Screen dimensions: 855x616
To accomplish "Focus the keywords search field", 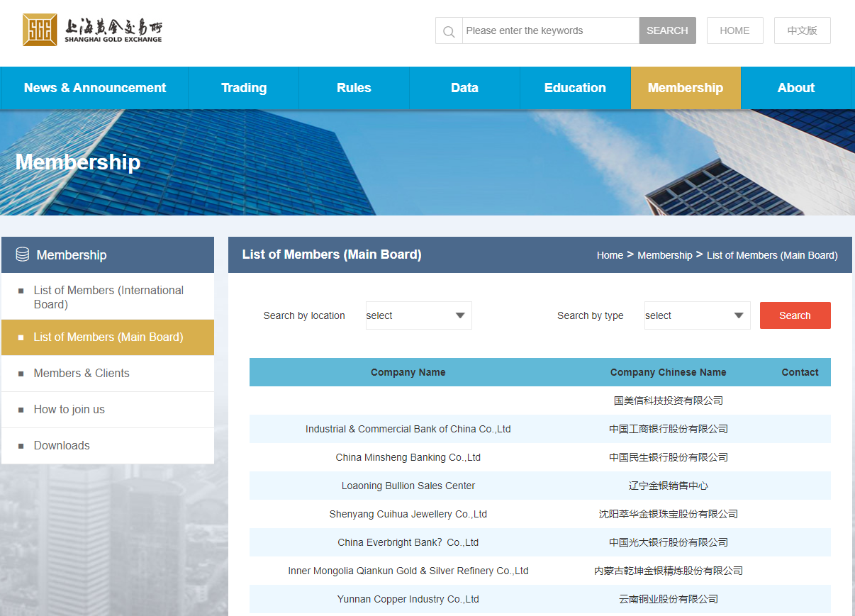I will [x=551, y=30].
